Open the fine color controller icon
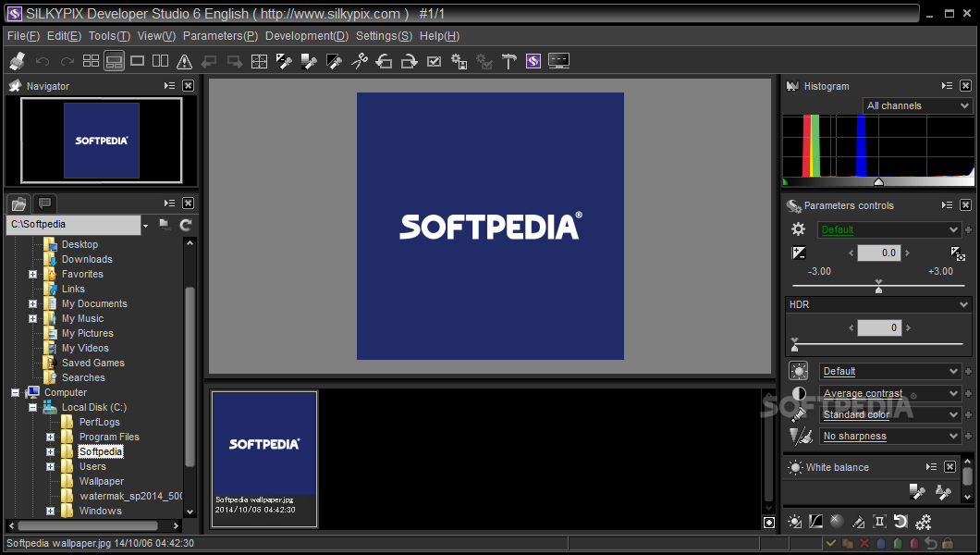Screen dimensions: 980x555 pos(859,522)
